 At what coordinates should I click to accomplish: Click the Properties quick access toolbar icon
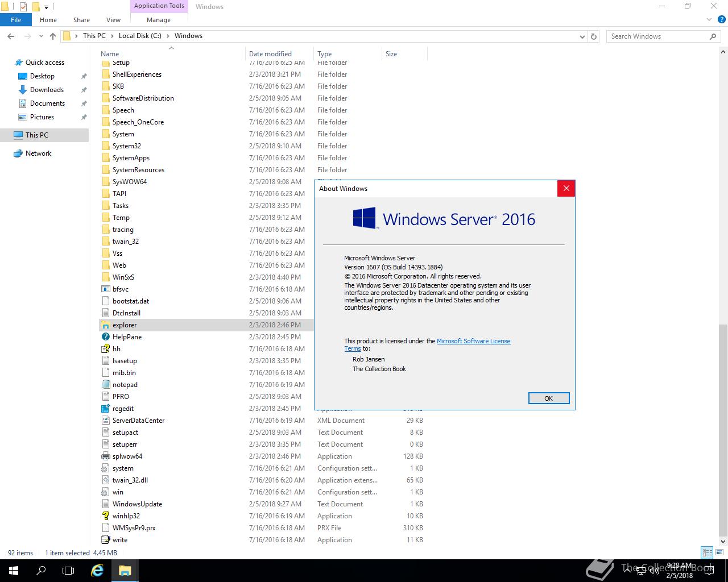coord(23,7)
